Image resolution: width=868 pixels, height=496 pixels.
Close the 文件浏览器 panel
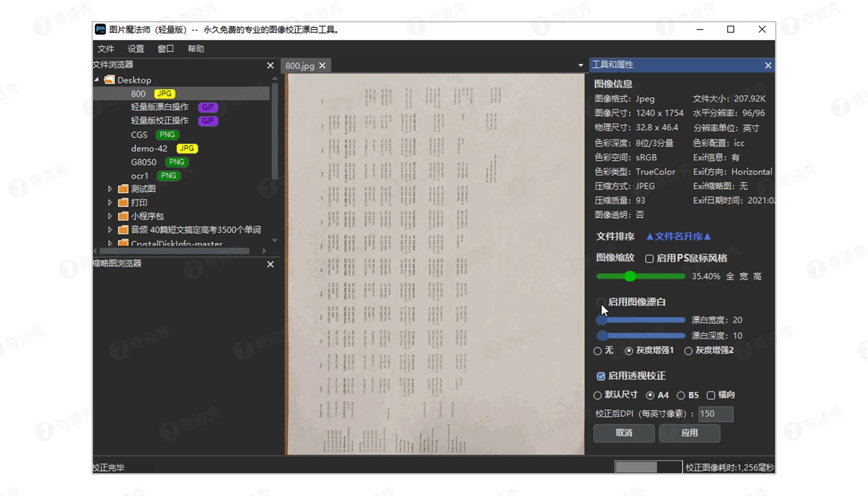270,65
